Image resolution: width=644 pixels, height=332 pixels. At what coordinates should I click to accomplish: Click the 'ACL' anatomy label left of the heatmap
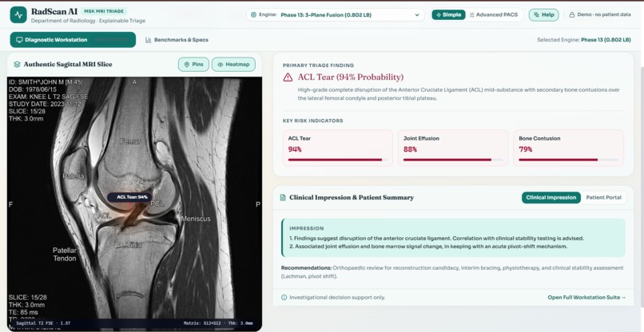click(104, 215)
